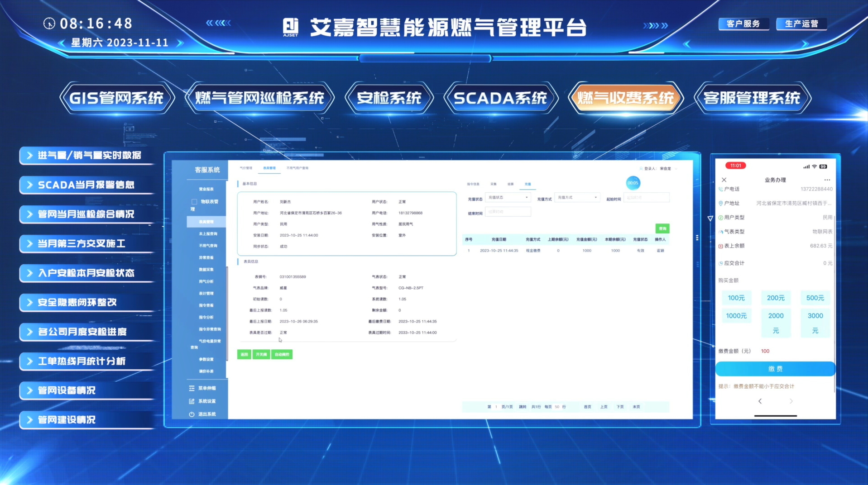Click the 起始时间 date input field
868x485 pixels.
646,198
